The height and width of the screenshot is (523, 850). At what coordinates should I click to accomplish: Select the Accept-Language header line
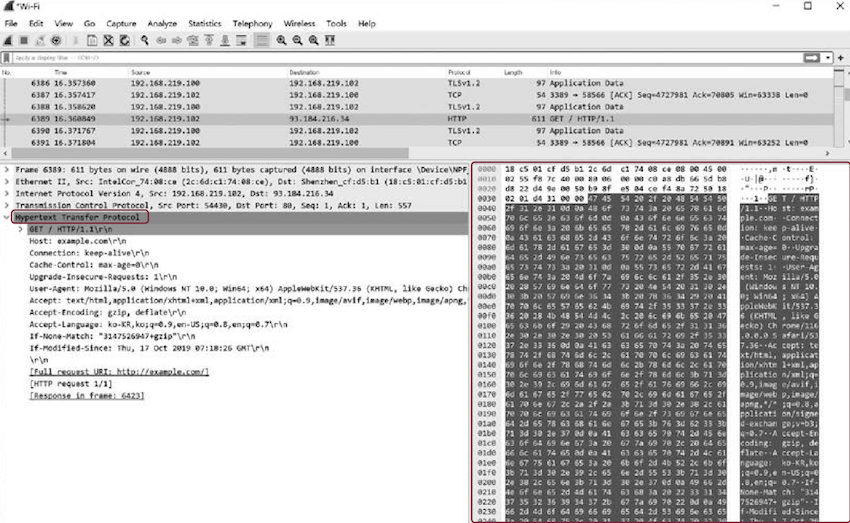(x=158, y=325)
